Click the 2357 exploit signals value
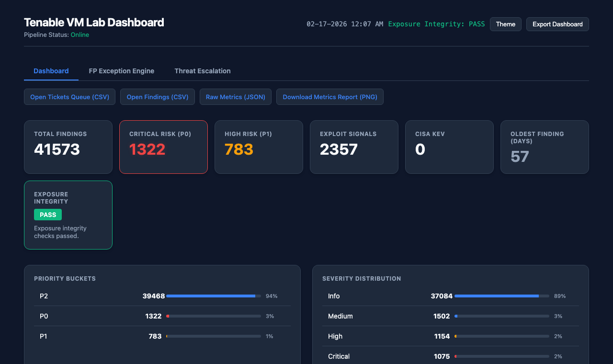 coord(339,149)
